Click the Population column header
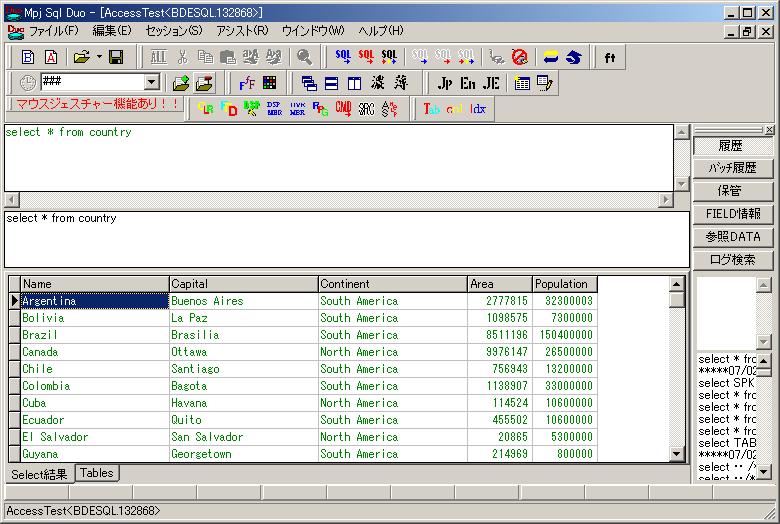 [565, 284]
